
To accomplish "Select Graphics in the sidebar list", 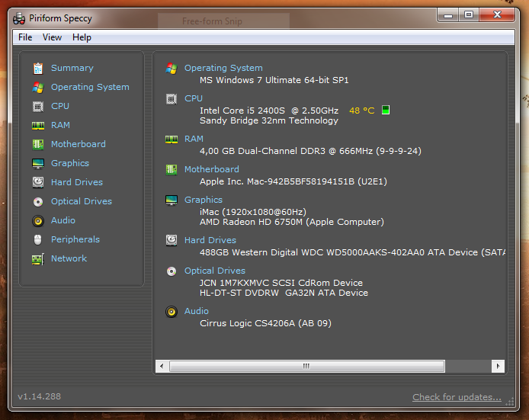I will pos(70,163).
